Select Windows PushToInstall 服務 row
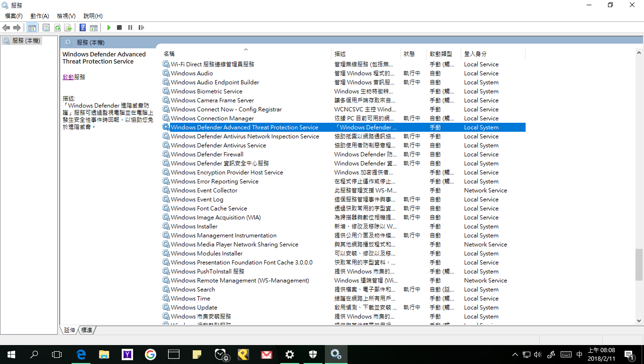 pos(343,271)
